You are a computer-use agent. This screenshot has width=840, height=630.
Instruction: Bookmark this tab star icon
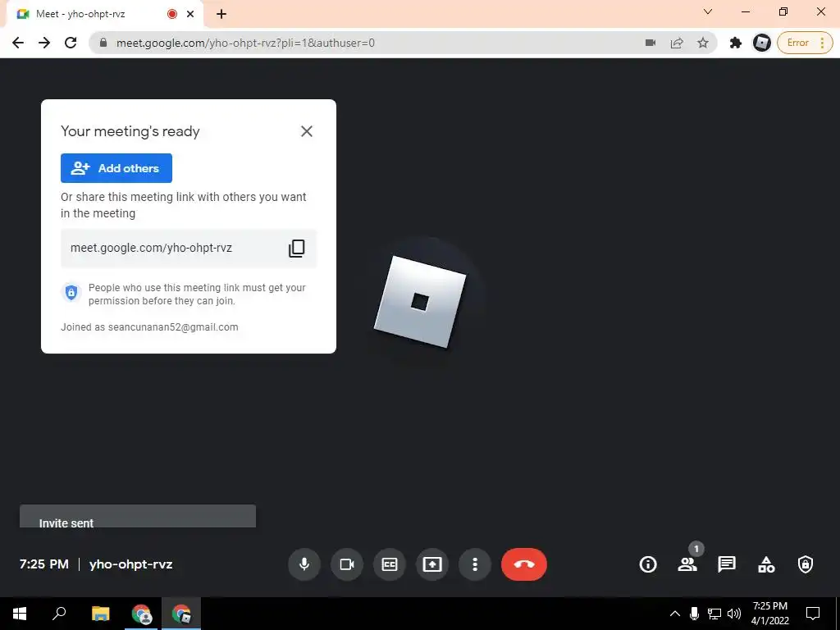(x=703, y=43)
